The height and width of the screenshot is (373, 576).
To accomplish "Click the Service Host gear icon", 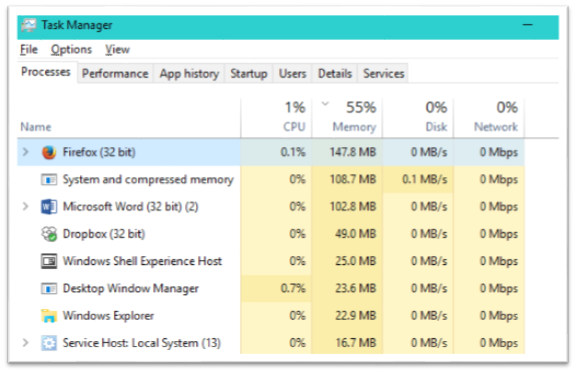I will click(49, 343).
